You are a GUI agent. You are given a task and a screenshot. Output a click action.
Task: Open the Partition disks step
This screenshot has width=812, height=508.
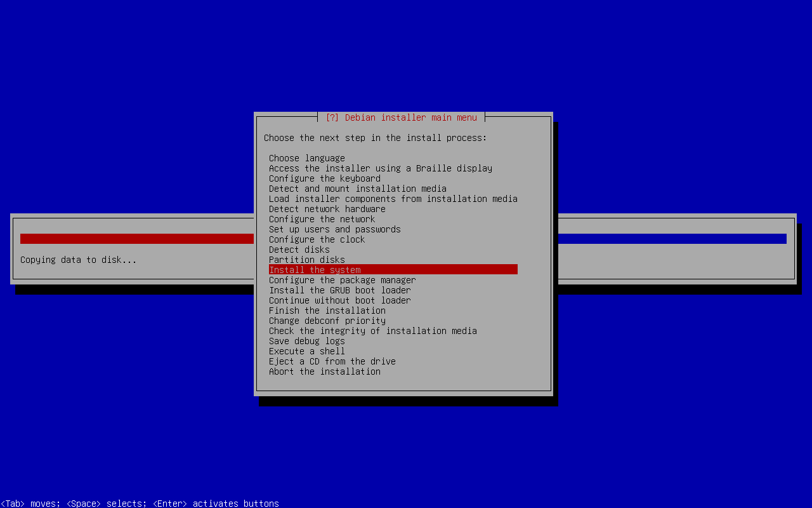point(306,260)
